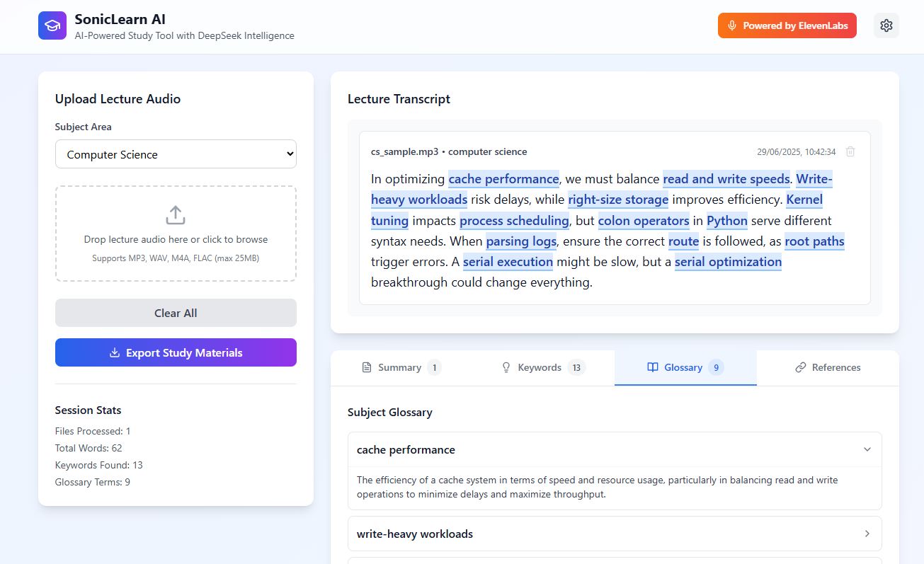Image resolution: width=924 pixels, height=564 pixels.
Task: Open the Subject Area dropdown
Action: (176, 154)
